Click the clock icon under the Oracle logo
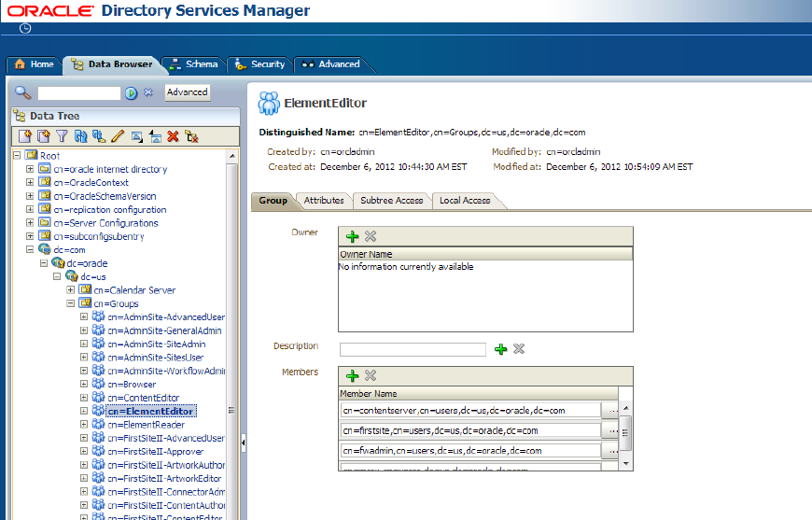This screenshot has height=520, width=812. point(25,29)
